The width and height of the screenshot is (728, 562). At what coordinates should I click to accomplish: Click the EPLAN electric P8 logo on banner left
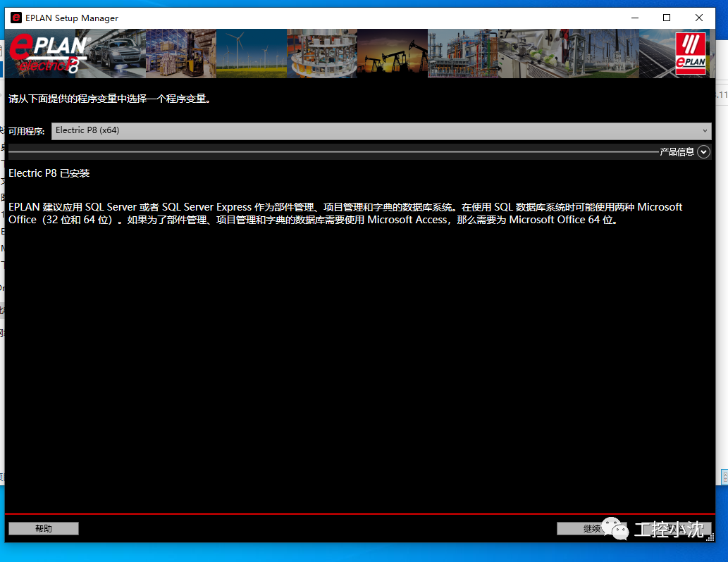[x=42, y=53]
